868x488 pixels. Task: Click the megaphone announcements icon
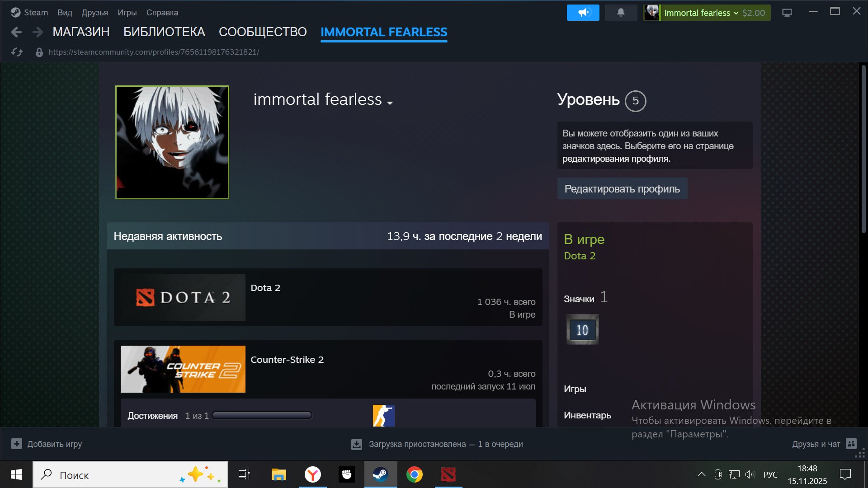(x=583, y=13)
